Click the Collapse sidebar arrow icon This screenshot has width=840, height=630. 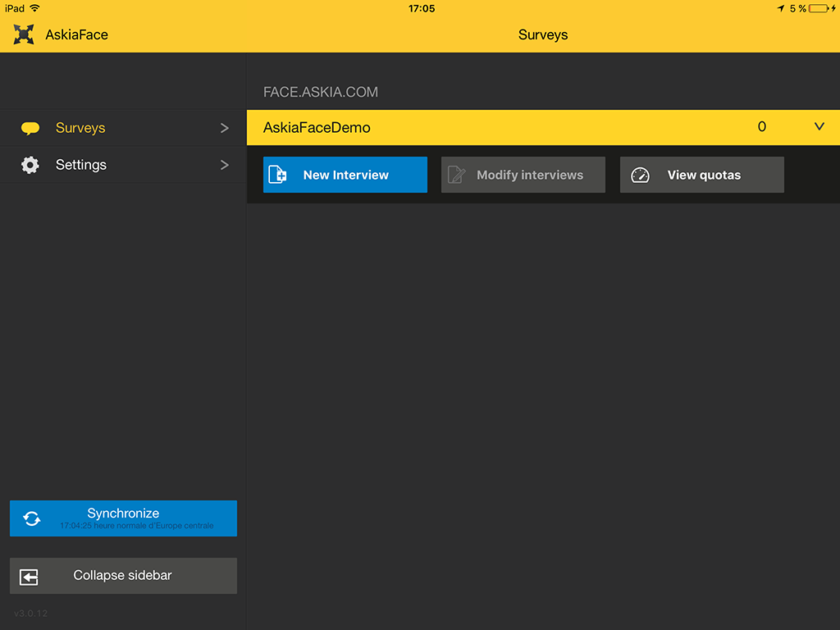tap(29, 577)
